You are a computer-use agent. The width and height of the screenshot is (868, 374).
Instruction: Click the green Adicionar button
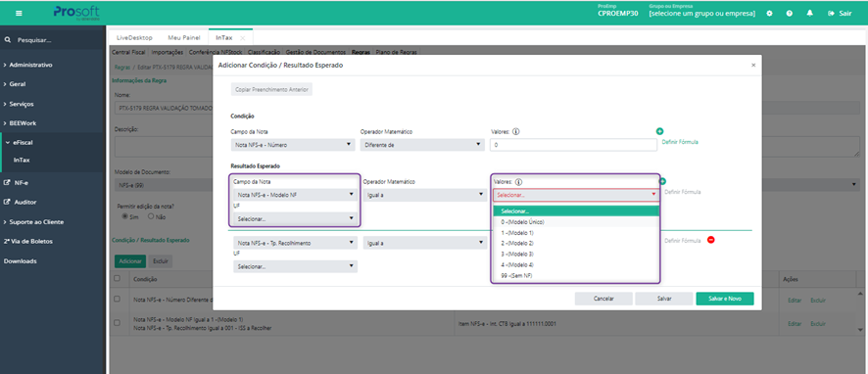pos(130,260)
